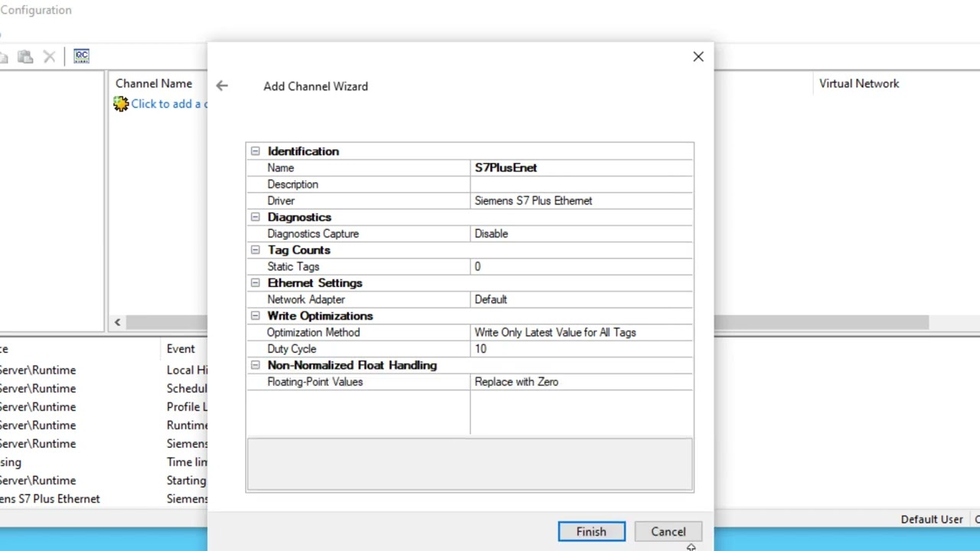Click the paste clipboard toolbar icon
Image resolution: width=980 pixels, height=551 pixels.
[25, 57]
